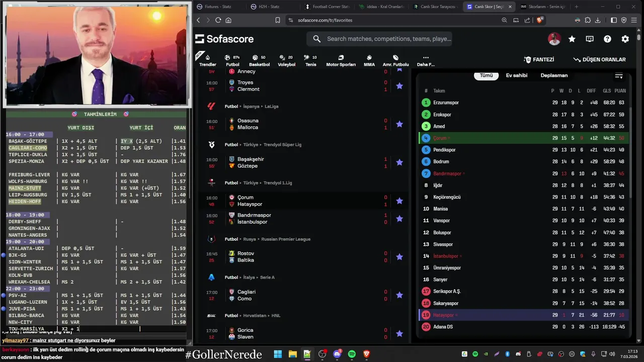The image size is (644, 362).
Task: Expand the Daha F... more sports menu
Action: pyautogui.click(x=426, y=60)
